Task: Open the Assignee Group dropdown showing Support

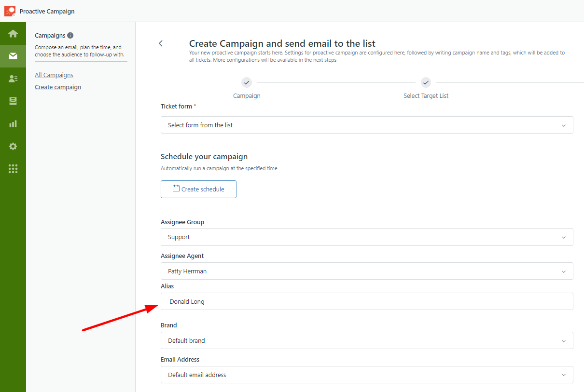Action: [367, 237]
